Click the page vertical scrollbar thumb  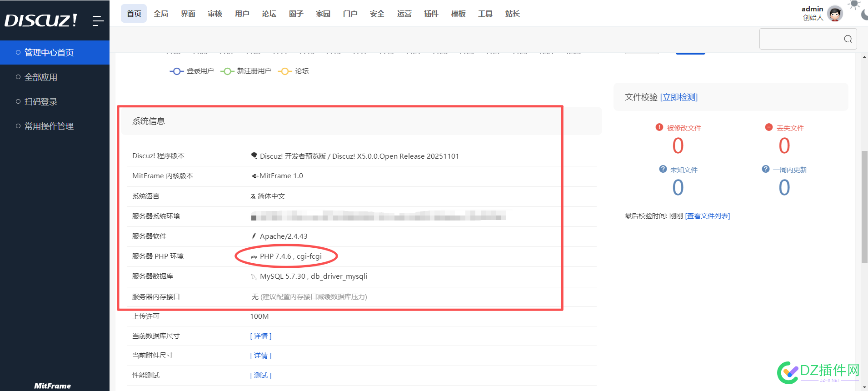coord(864,207)
